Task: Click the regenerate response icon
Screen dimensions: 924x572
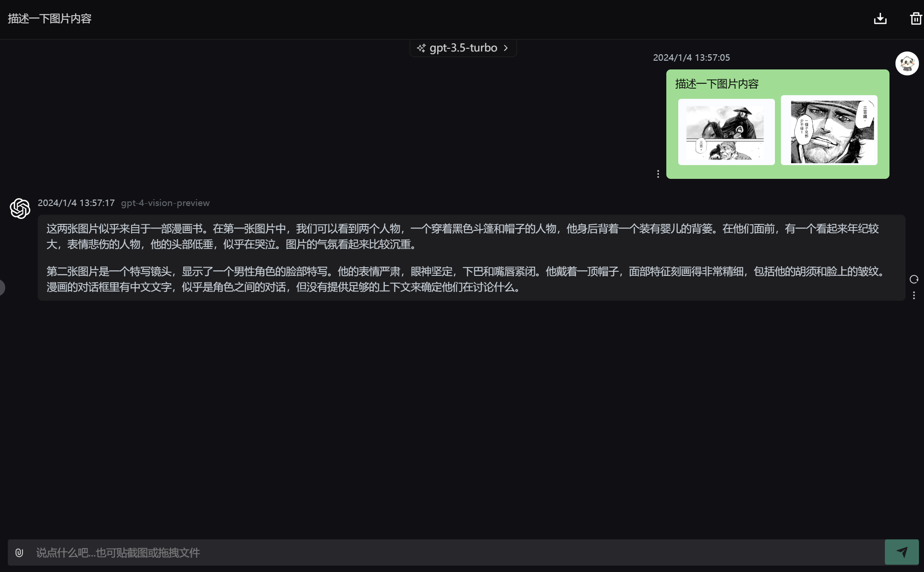Action: point(914,280)
